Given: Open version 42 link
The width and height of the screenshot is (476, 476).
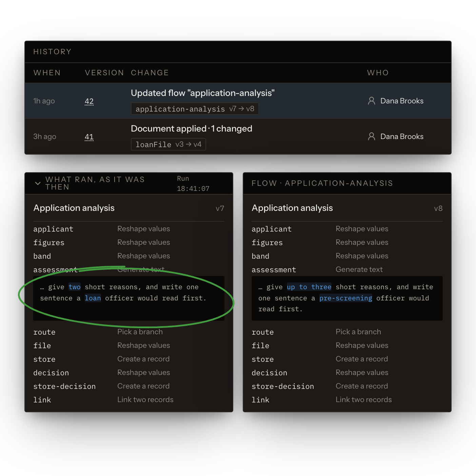Looking at the screenshot, I should 89,101.
